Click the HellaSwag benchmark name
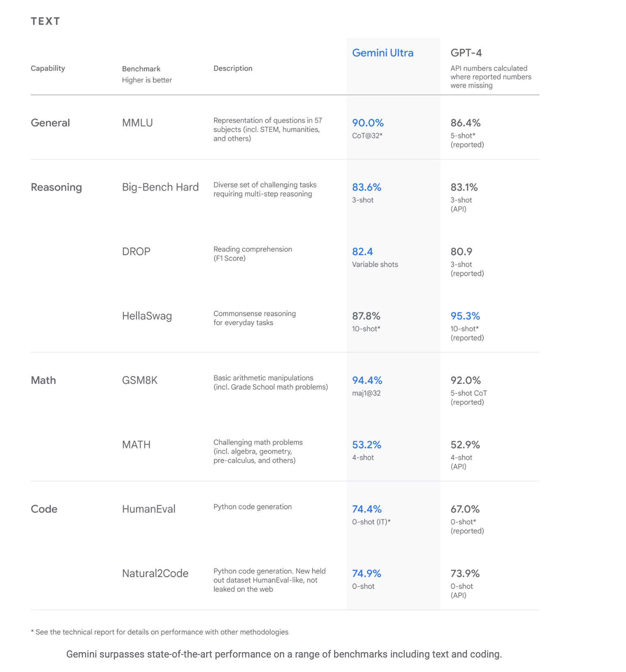Viewport: 626px width, 672px height. click(x=147, y=316)
